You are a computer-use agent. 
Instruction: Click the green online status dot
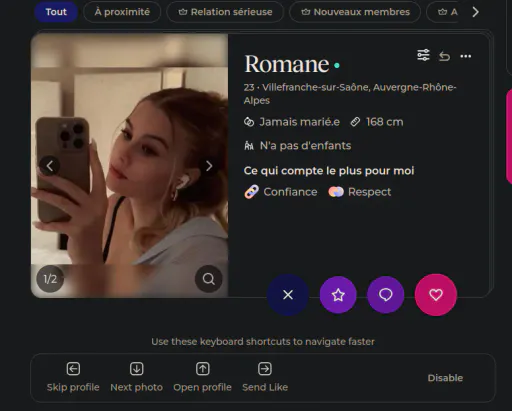[x=337, y=65]
